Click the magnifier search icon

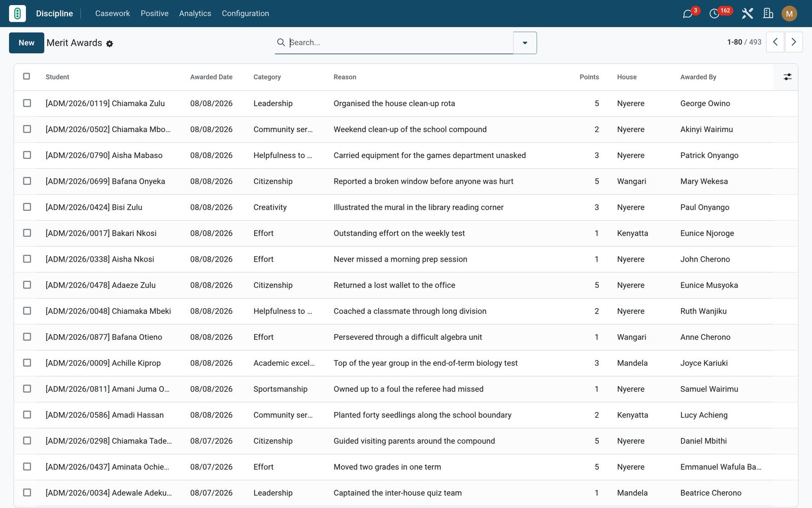(281, 42)
